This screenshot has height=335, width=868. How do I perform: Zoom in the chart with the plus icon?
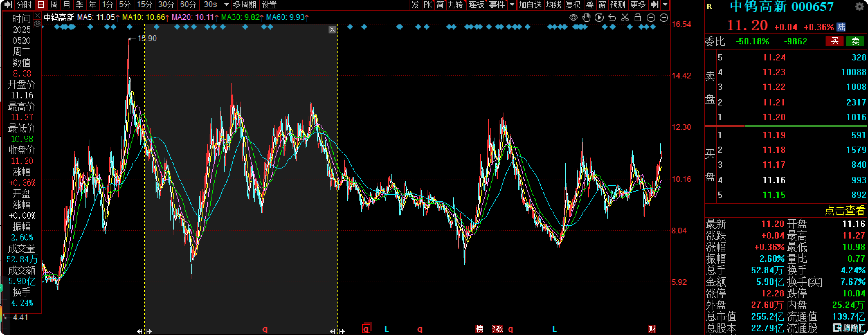click(x=651, y=18)
